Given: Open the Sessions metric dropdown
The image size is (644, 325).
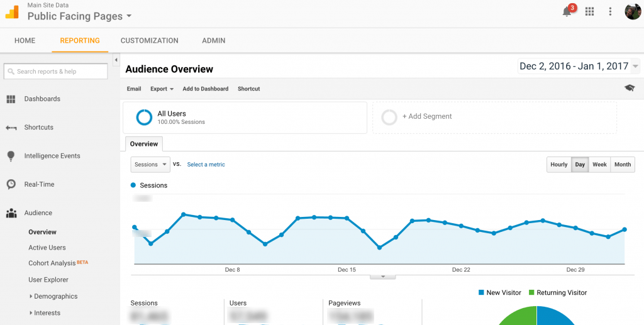Looking at the screenshot, I should 150,165.
